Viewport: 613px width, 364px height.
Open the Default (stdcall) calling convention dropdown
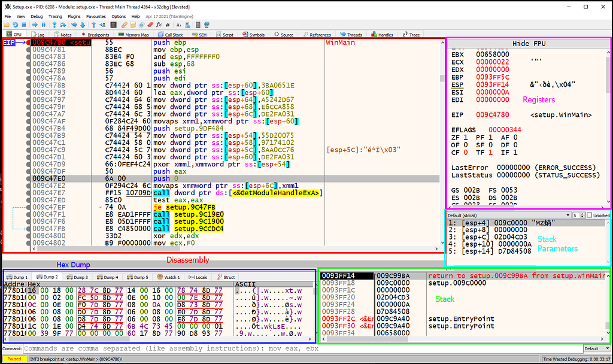pos(508,216)
